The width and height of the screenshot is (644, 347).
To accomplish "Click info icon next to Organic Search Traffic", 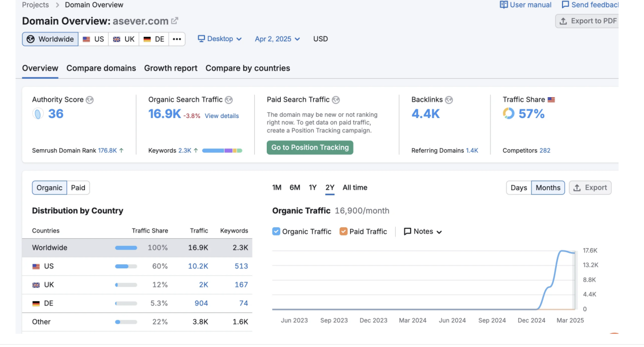I will pos(229,100).
